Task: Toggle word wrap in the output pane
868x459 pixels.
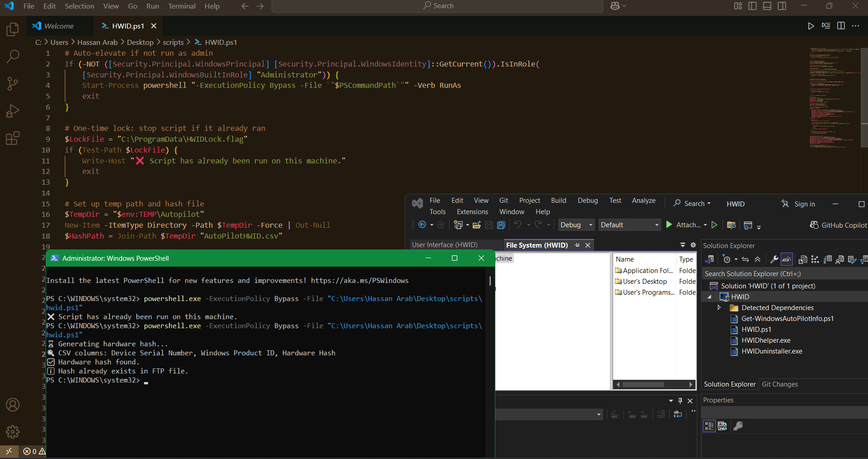Action: (x=678, y=414)
